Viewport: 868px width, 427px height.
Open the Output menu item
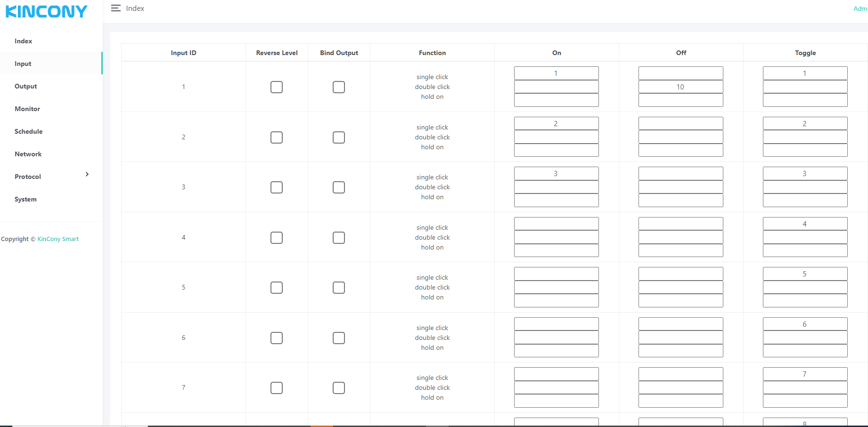(x=25, y=86)
